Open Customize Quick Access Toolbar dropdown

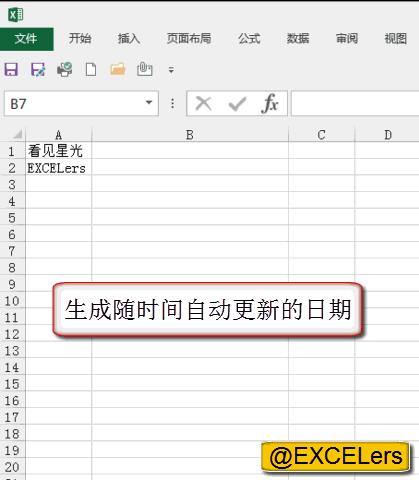click(171, 70)
